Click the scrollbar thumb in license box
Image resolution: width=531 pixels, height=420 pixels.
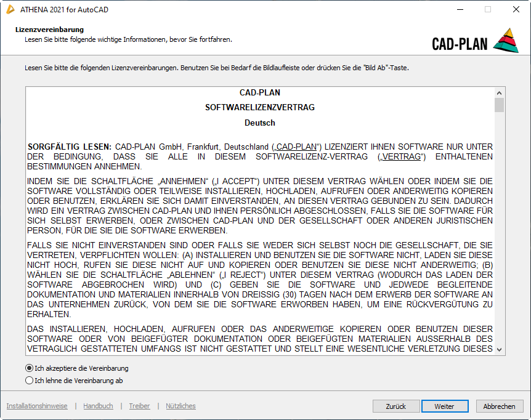[x=499, y=105]
